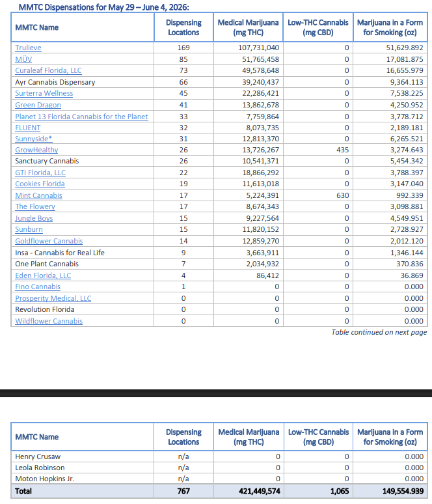Select 'Insa - Cannabis for Real Life' text
This screenshot has height=504, width=432.
point(60,253)
